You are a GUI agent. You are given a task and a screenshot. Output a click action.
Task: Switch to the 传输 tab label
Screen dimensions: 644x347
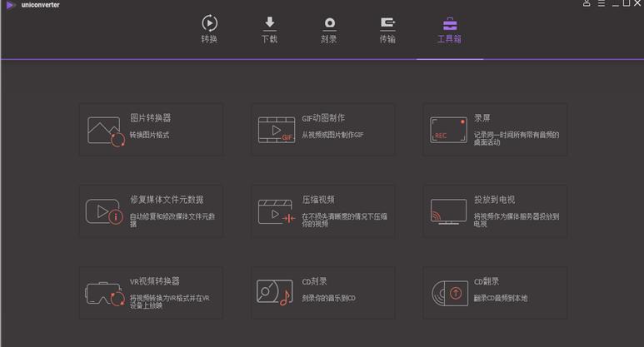click(387, 39)
